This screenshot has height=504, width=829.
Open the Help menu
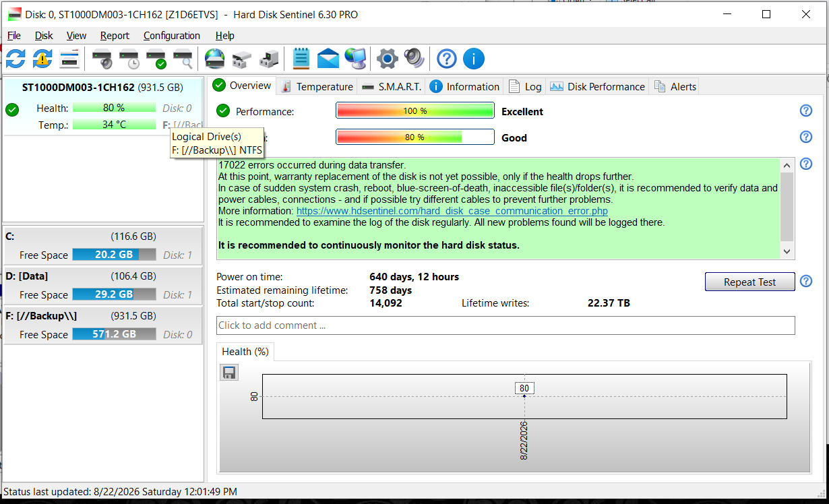pos(224,36)
